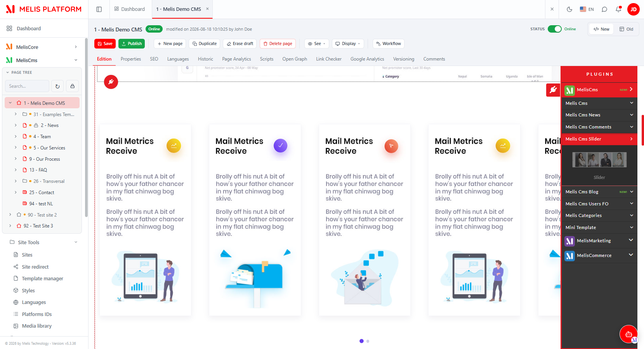Switch to the Properties tab
The height and width of the screenshot is (349, 644).
pos(131,59)
